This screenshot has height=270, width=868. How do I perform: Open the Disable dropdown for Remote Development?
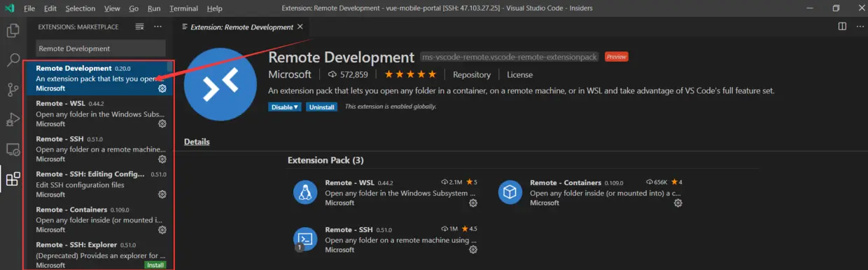tap(284, 107)
